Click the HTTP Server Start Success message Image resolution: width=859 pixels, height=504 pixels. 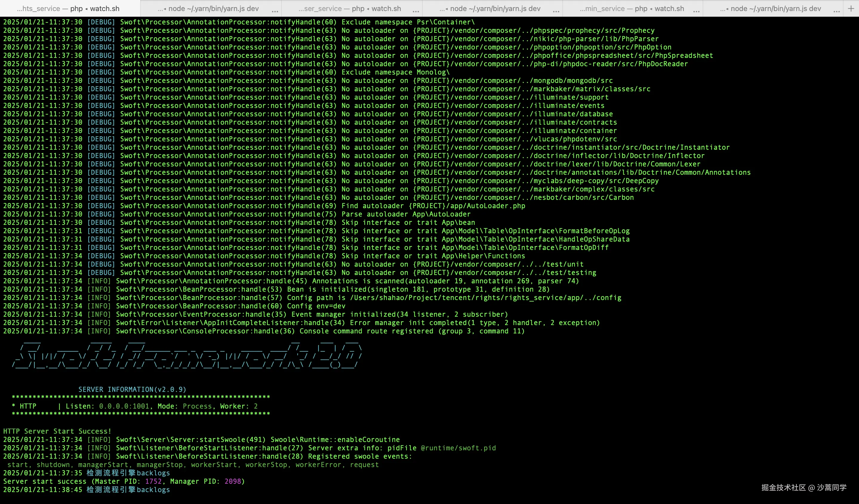click(x=57, y=431)
